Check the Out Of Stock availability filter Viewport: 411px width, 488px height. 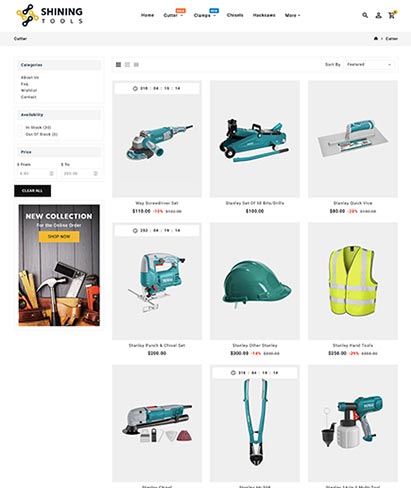tap(20, 134)
